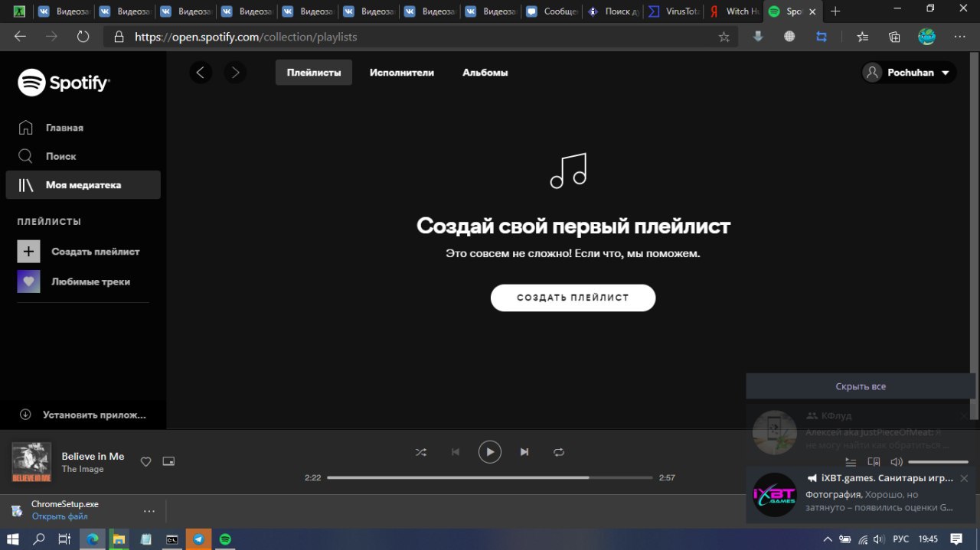Switch to the Плейлисты tab
The height and width of the screenshot is (550, 980).
pyautogui.click(x=314, y=73)
